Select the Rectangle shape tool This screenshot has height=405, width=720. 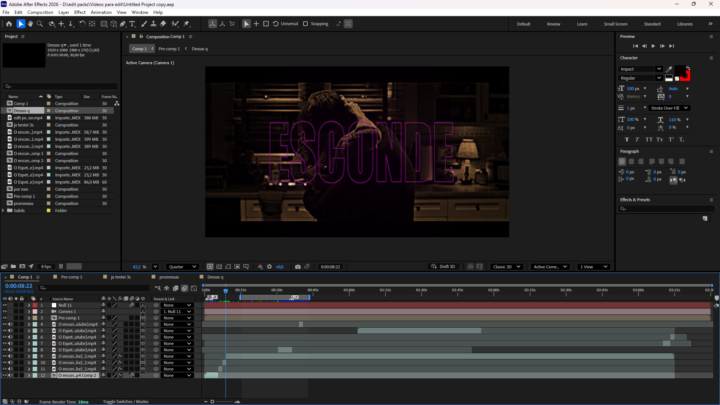click(x=104, y=24)
